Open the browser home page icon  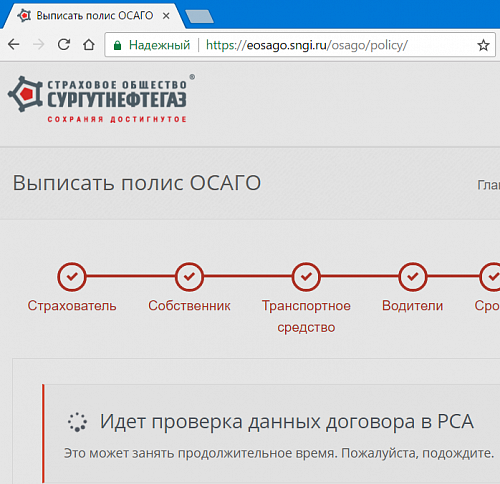tap(89, 44)
